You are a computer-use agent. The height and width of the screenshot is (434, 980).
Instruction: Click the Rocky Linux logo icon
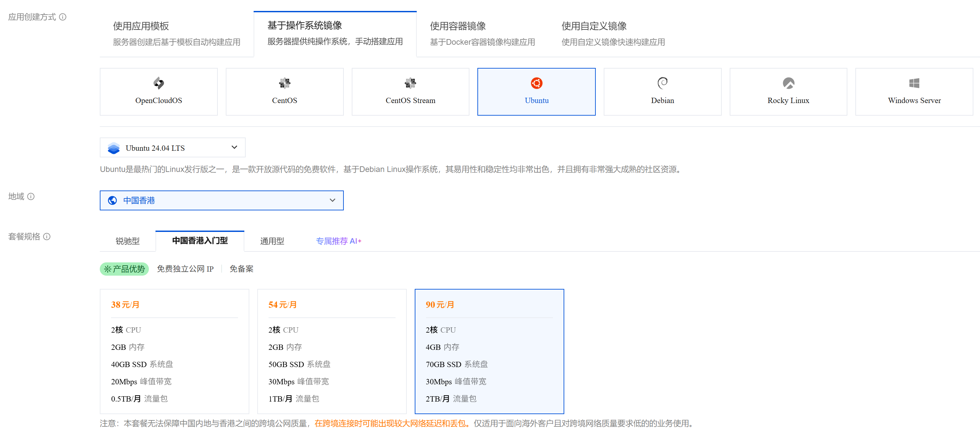(788, 83)
